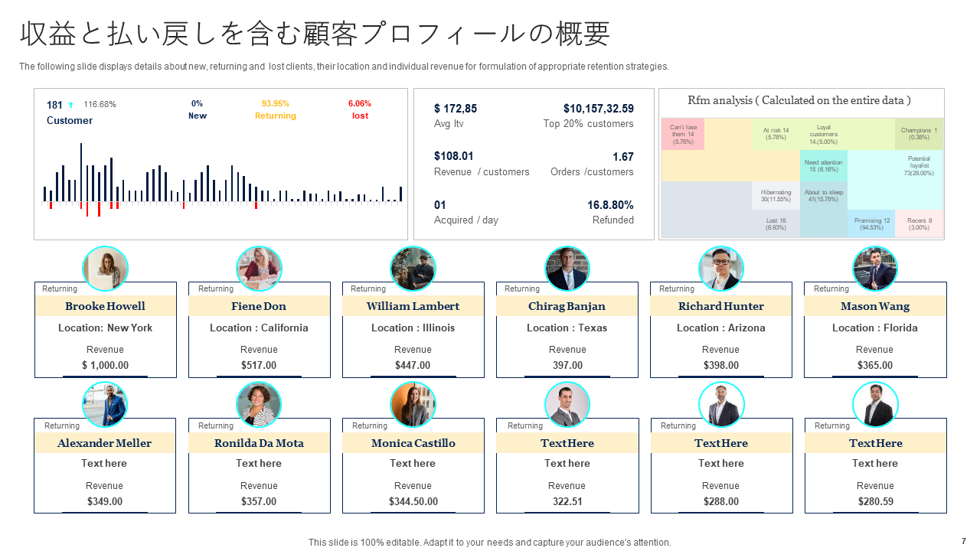Viewport: 980px width, 551px height.
Task: Click Ronilda Da Mota's profile picture
Action: pos(259,404)
